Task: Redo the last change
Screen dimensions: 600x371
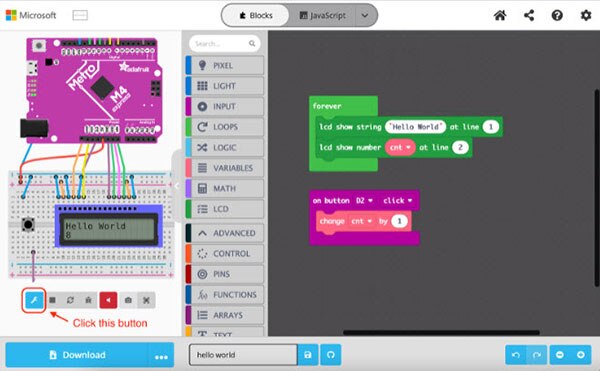Action: [536, 355]
